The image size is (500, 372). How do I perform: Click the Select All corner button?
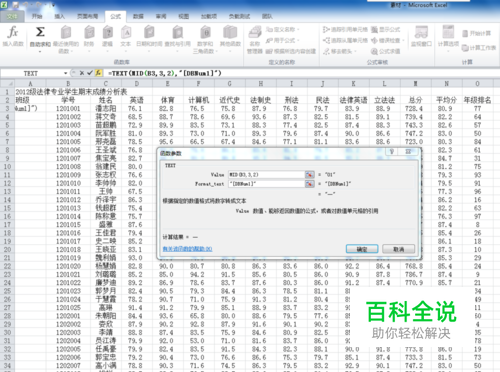pos(7,83)
